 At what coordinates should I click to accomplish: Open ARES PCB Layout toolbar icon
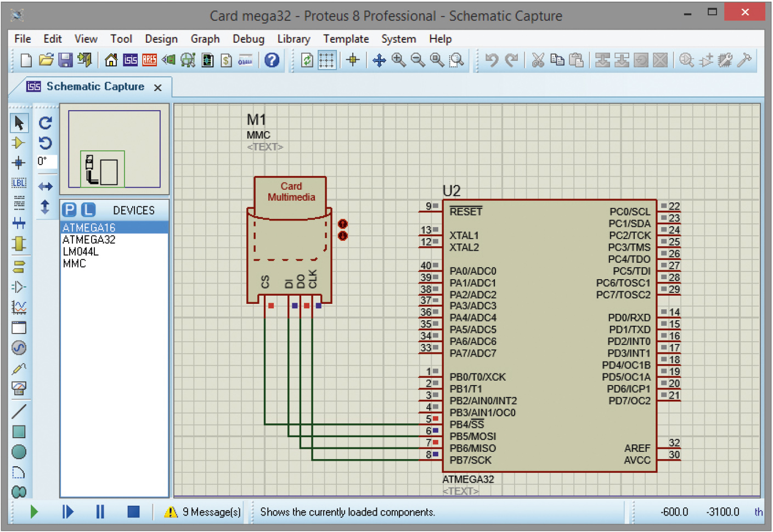[x=149, y=60]
